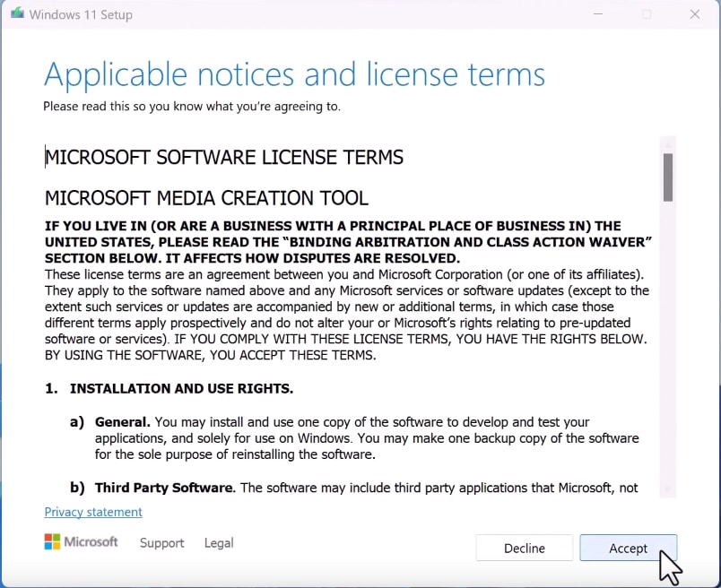This screenshot has height=588, width=721.
Task: Decline the license agreement
Action: click(x=524, y=548)
